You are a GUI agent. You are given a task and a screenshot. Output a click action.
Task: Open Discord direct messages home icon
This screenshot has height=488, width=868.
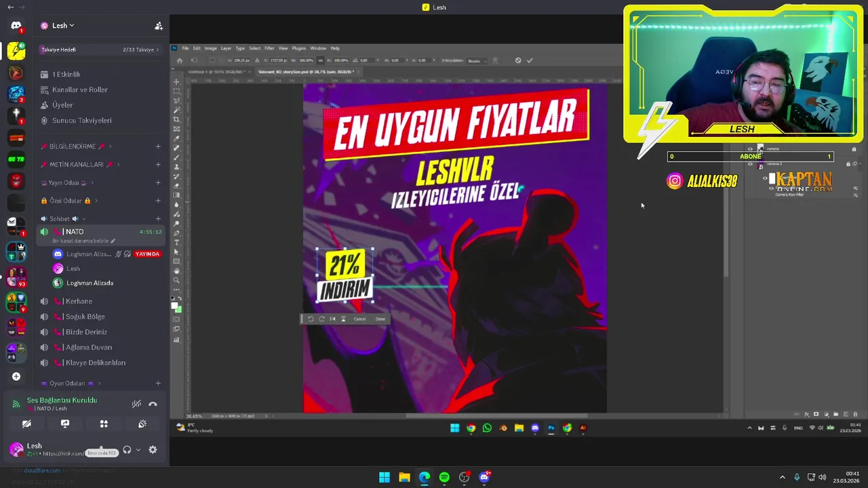16,26
